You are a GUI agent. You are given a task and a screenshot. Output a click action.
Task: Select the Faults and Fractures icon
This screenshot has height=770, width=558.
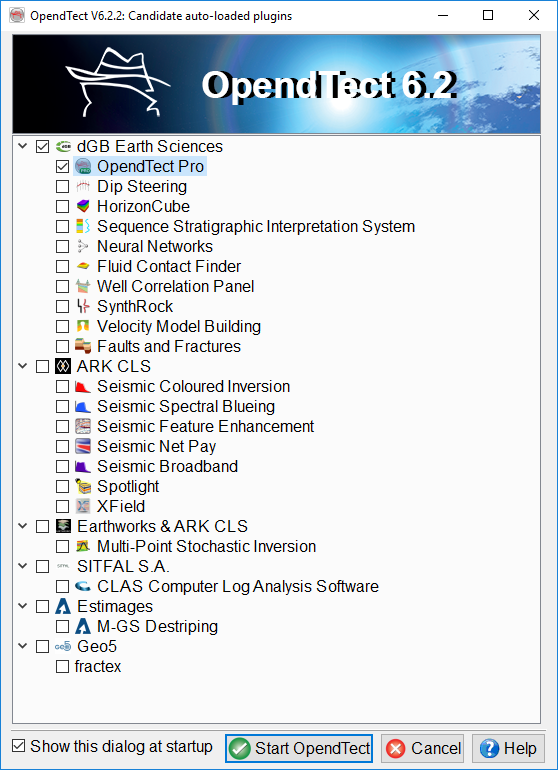83,347
